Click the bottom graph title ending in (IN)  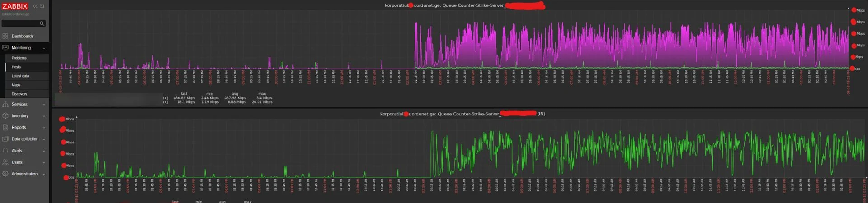[x=462, y=114]
